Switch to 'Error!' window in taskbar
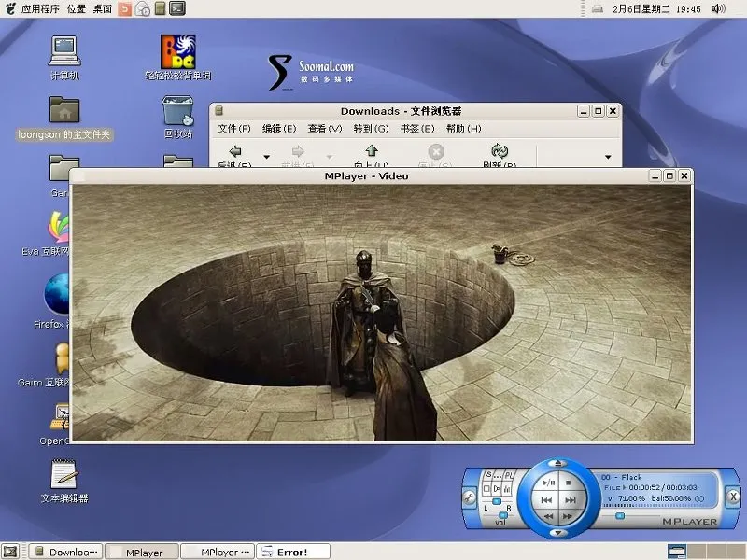The width and height of the screenshot is (747, 560). coord(293,552)
